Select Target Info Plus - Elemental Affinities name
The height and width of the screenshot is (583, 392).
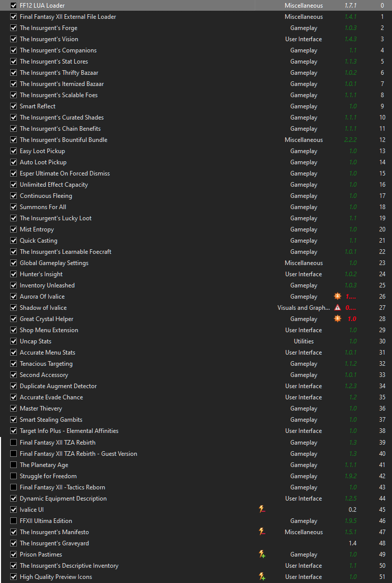pyautogui.click(x=69, y=431)
